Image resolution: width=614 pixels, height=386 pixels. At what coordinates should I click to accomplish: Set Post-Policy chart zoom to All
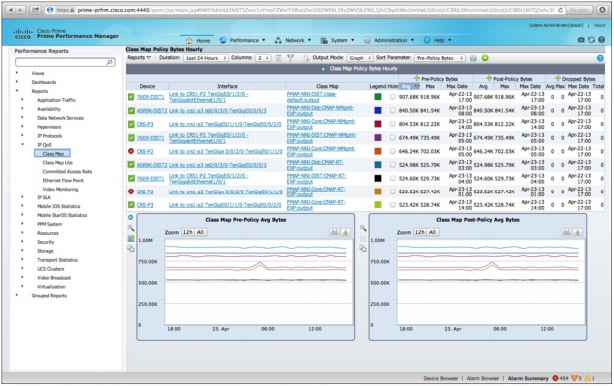point(432,232)
